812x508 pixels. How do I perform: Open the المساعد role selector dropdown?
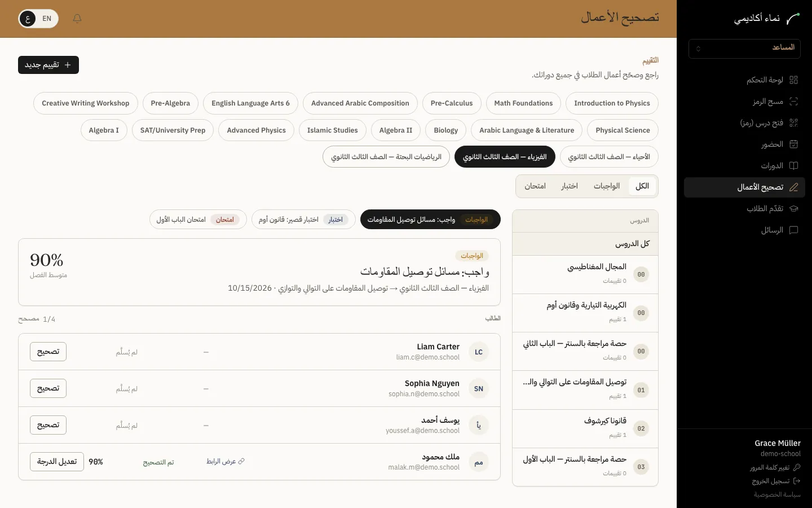(744, 49)
